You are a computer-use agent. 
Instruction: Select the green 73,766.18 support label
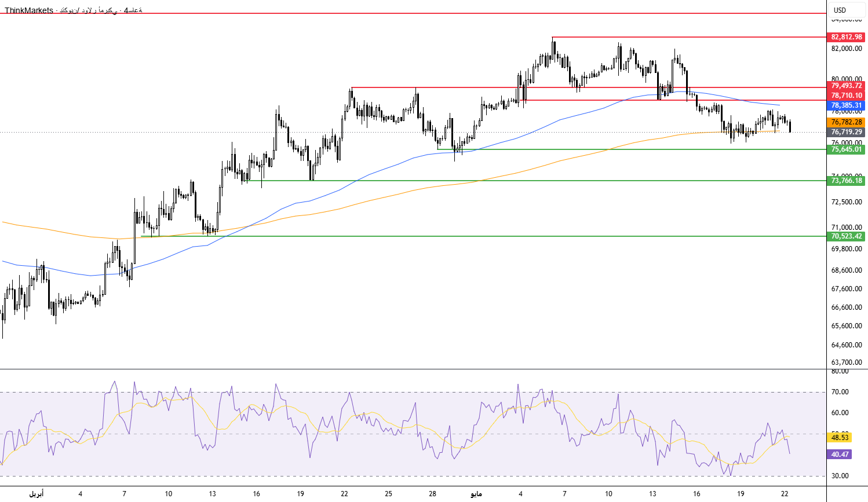tap(847, 181)
